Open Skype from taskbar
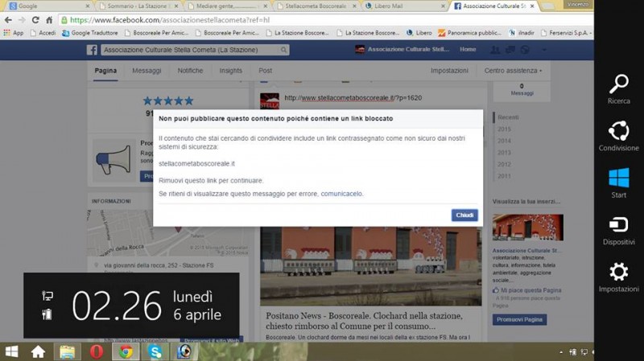Screen dimensions: 644x361 155,351
